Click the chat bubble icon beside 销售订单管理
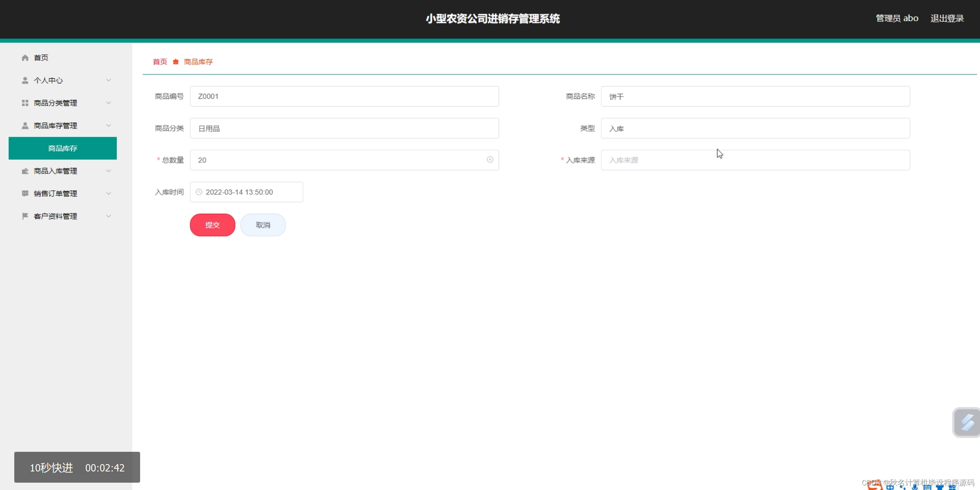Viewport: 980px width, 490px height. 25,193
